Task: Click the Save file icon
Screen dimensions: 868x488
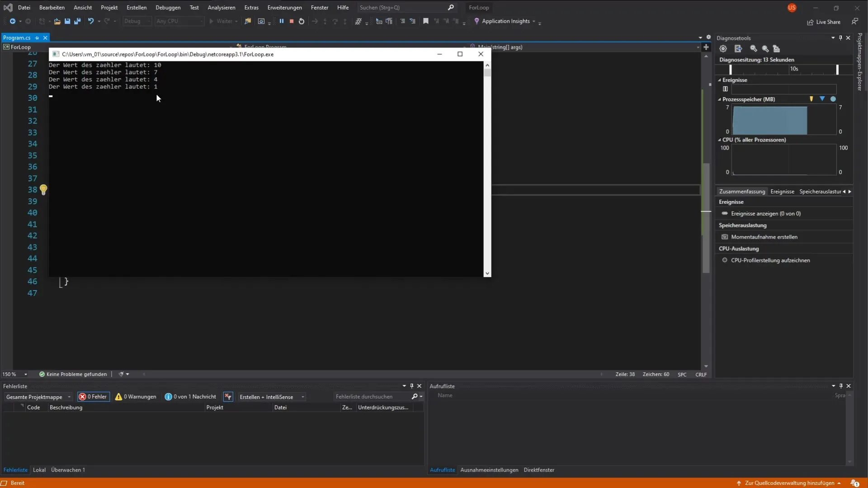Action: tap(67, 21)
